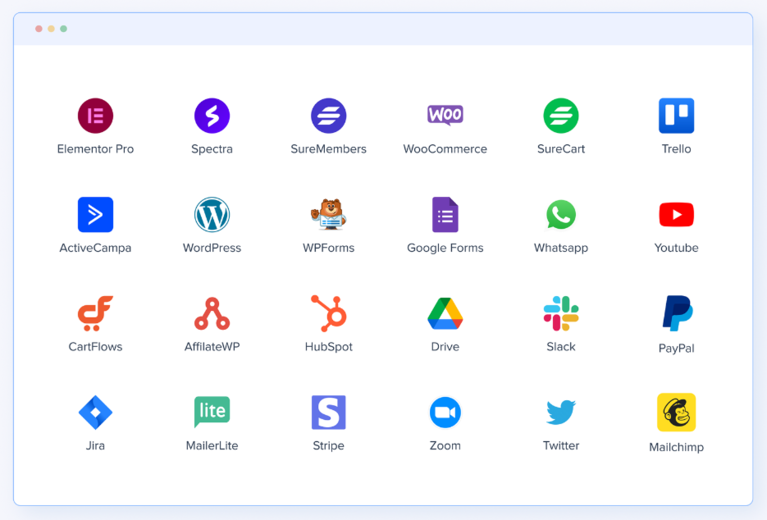Click the "PayPal" text label
Screen dimensions: 767x520
[x=677, y=348]
